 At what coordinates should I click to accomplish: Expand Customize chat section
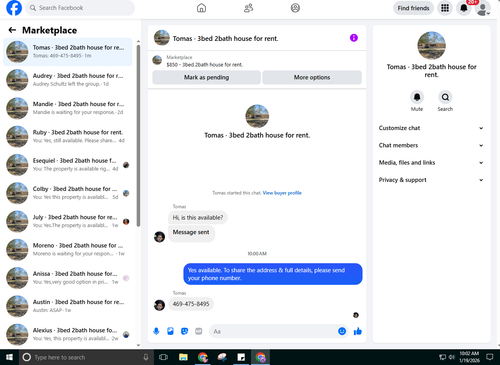[431, 128]
